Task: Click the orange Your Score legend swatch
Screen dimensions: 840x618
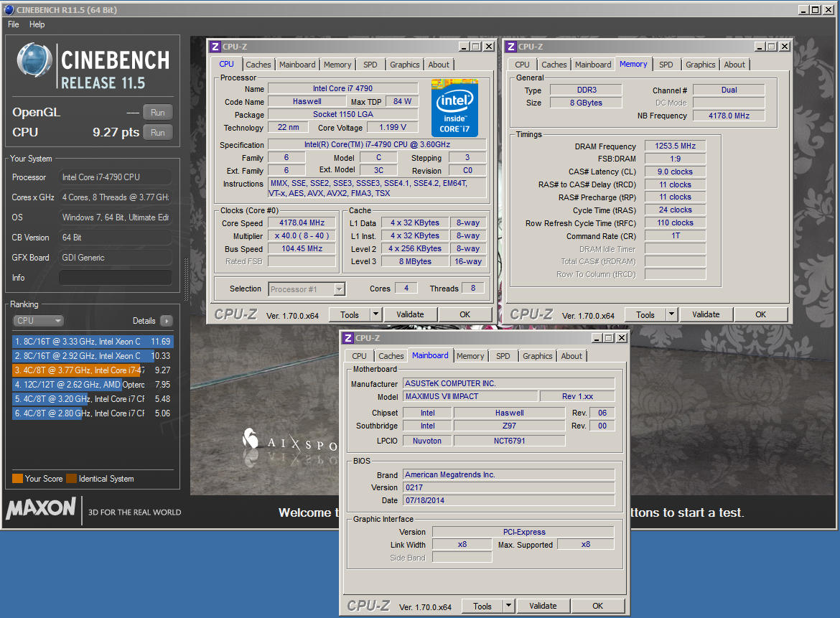Action: 17,478
